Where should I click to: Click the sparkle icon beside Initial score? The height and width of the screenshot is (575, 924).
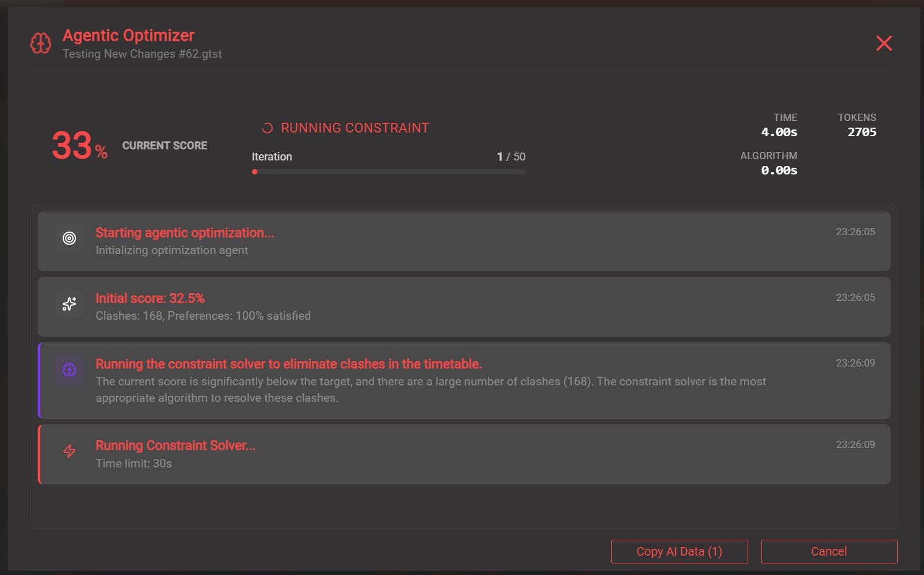pyautogui.click(x=69, y=304)
